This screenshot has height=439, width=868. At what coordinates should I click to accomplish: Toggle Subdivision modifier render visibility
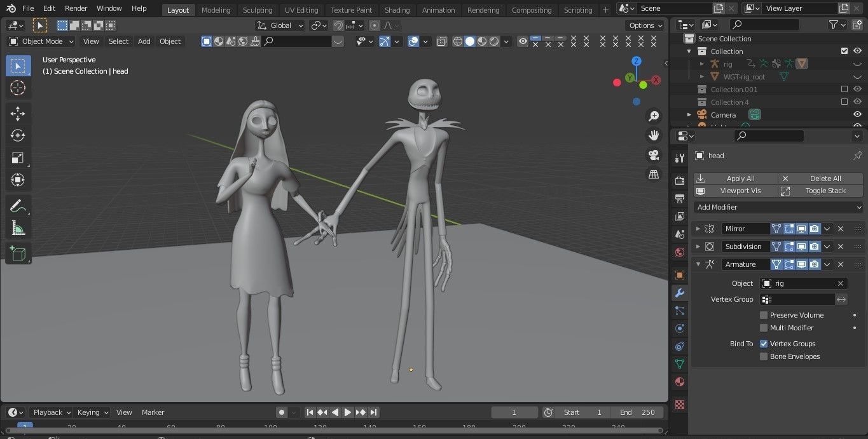[815, 247]
